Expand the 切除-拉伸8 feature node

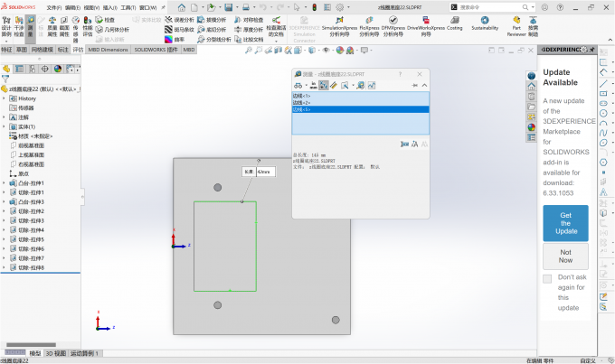click(5, 267)
